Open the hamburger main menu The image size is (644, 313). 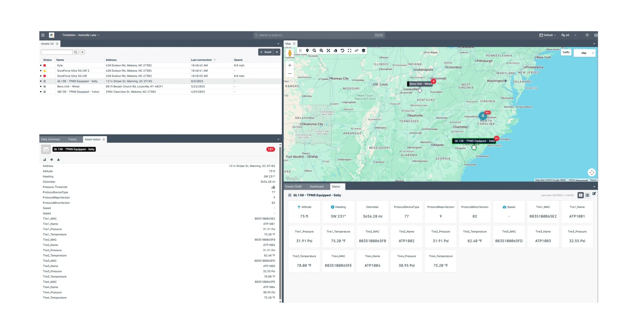[x=43, y=35]
